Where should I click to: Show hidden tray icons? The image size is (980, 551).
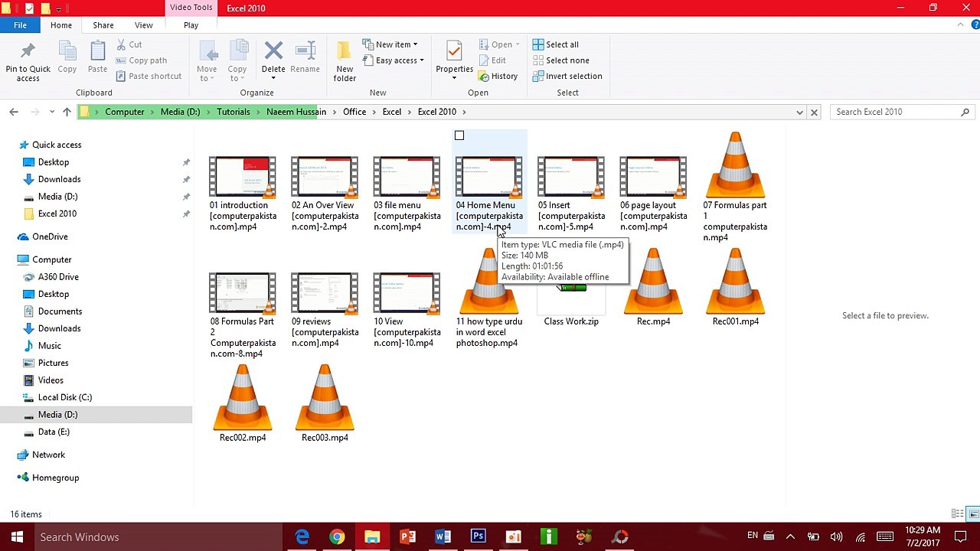point(790,536)
